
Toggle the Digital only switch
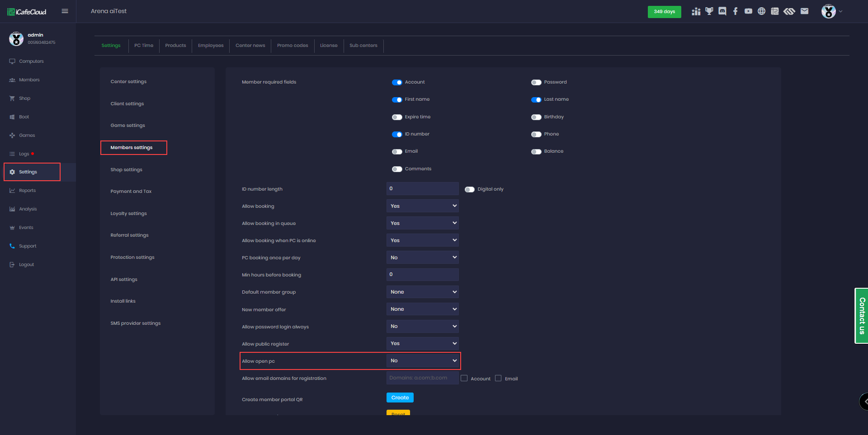tap(470, 189)
